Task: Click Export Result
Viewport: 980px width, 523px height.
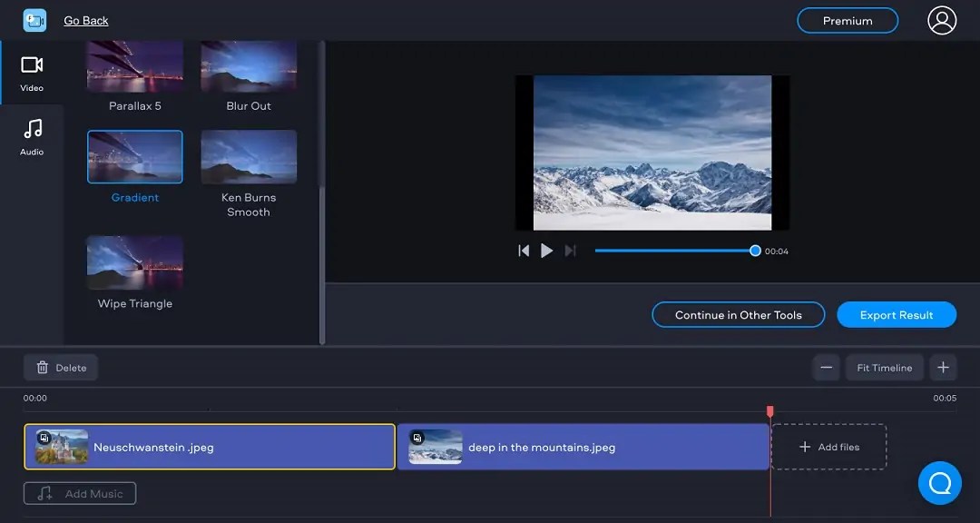Action: pos(897,314)
